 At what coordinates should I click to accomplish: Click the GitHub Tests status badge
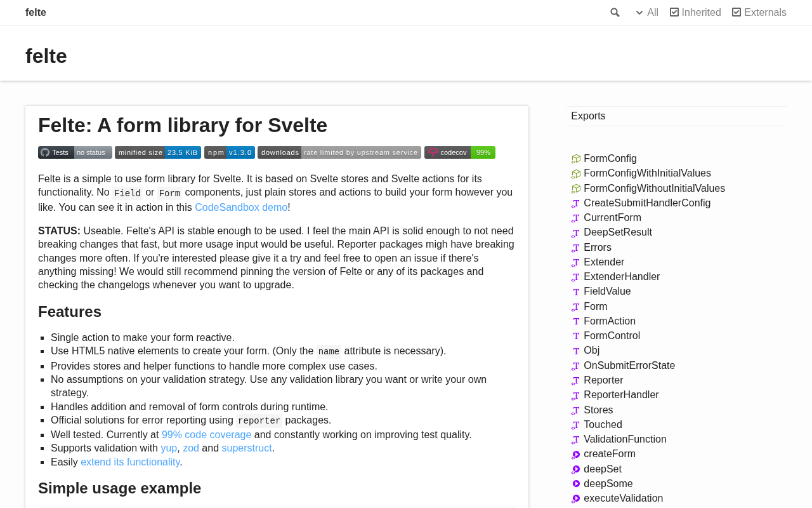(x=75, y=152)
